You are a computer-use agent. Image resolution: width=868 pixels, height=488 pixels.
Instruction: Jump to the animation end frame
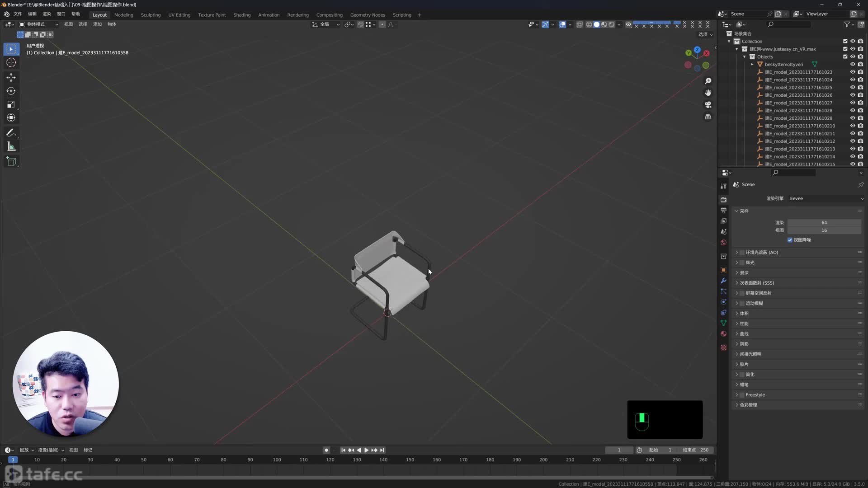(x=382, y=450)
